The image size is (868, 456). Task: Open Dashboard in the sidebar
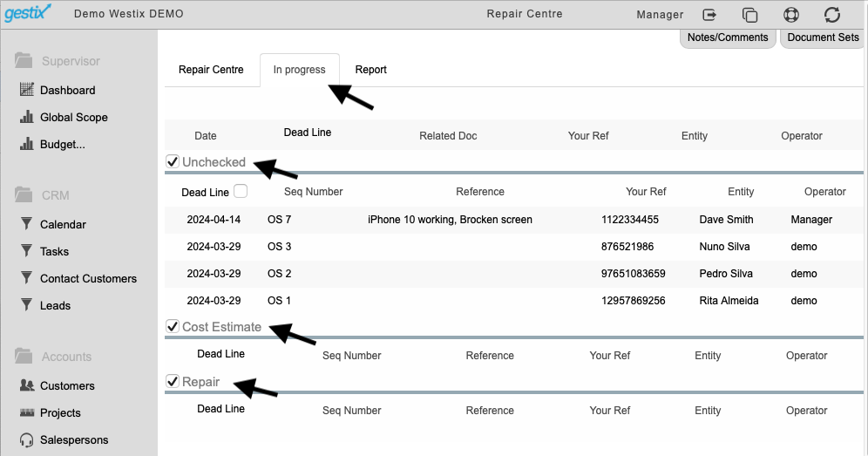click(x=67, y=91)
